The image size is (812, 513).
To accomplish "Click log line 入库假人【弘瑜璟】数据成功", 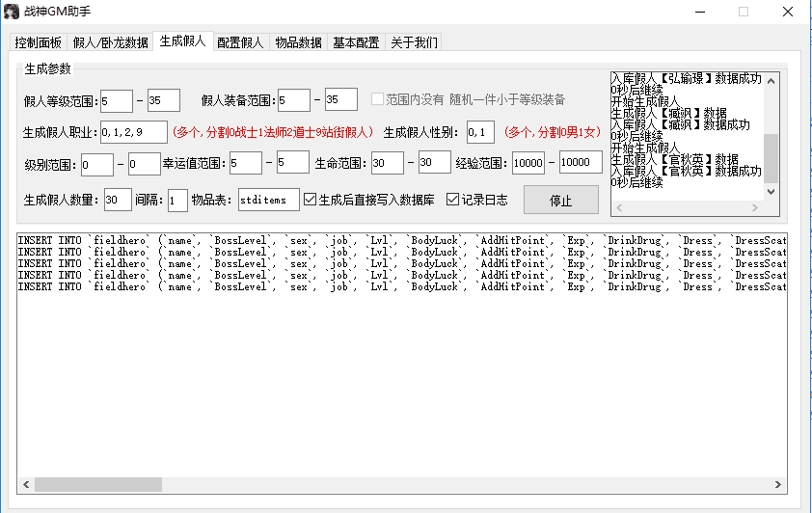I will click(687, 78).
